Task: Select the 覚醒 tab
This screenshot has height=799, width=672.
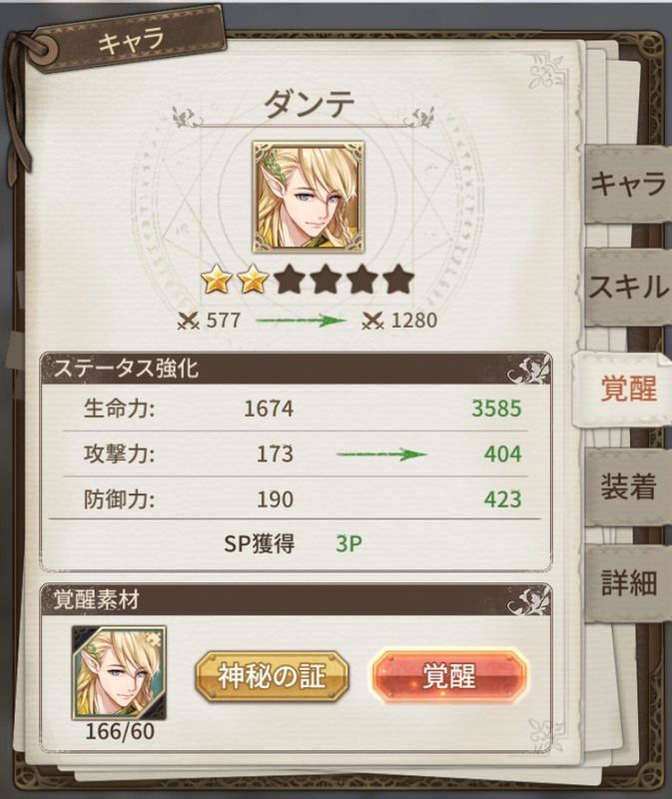Action: [625, 389]
